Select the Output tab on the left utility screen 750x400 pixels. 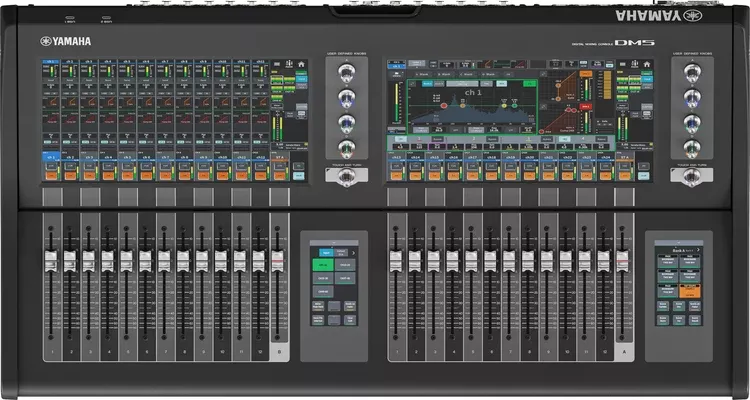coord(341,253)
